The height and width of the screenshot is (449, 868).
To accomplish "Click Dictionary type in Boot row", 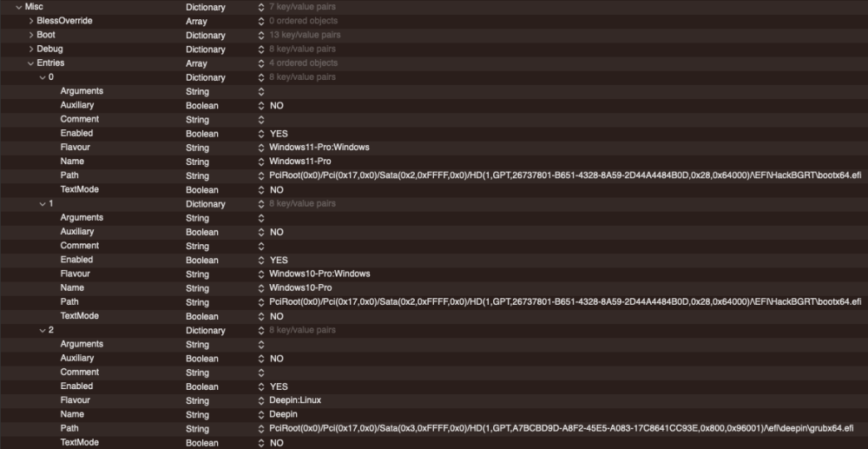I will (x=206, y=36).
